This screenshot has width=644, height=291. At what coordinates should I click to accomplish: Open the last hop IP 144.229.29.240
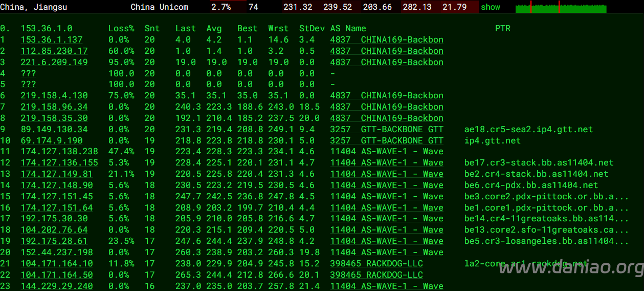(57, 286)
